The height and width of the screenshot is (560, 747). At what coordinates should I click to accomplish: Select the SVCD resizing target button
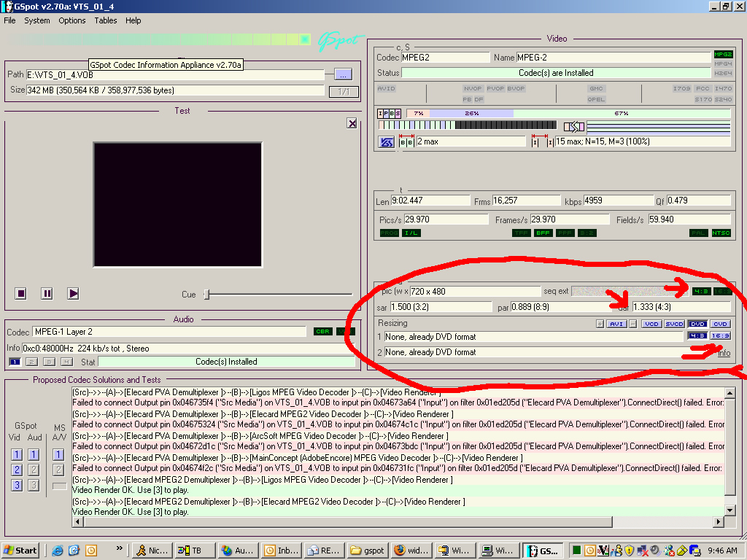pos(674,324)
